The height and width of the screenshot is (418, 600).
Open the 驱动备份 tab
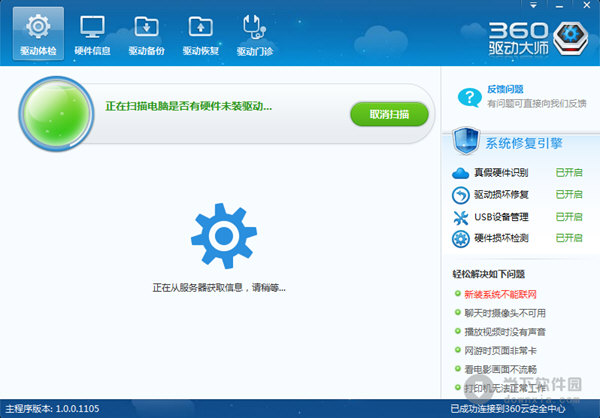146,34
